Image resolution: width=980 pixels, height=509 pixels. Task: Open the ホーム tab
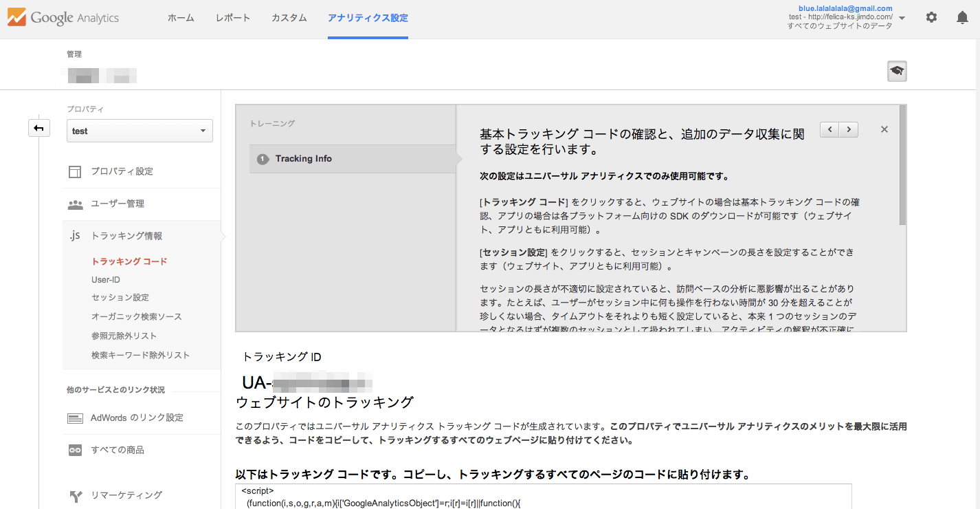pos(181,18)
